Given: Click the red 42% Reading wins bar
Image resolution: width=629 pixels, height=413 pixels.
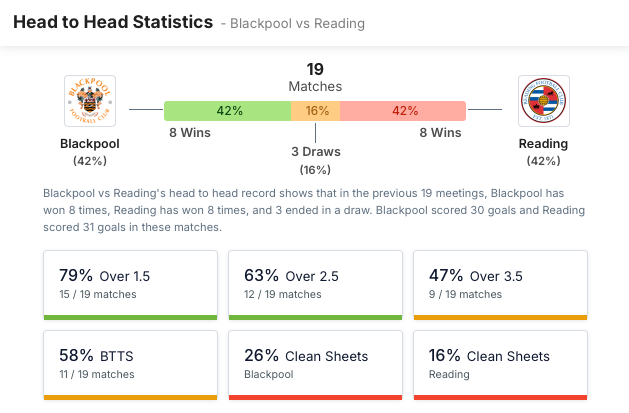Looking at the screenshot, I should pyautogui.click(x=402, y=111).
